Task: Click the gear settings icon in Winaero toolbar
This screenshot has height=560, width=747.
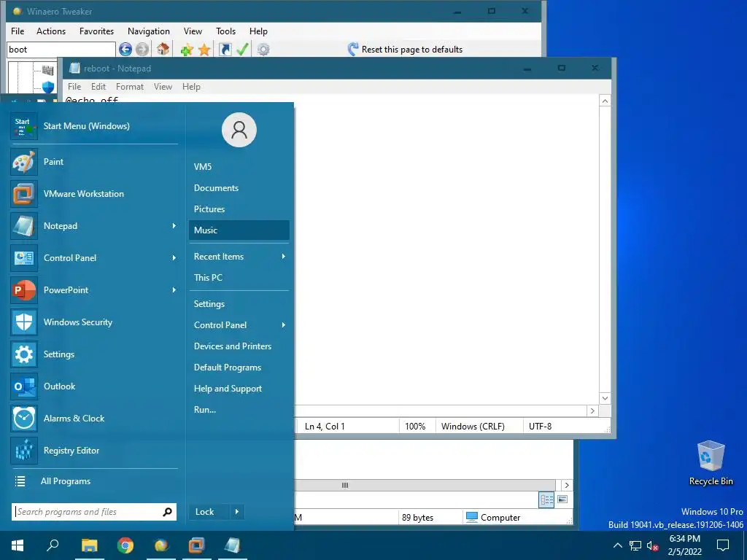Action: tap(263, 49)
